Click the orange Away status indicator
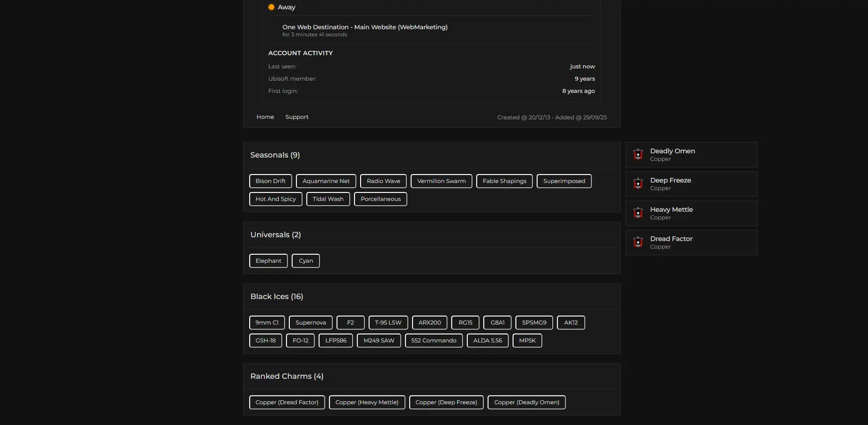 (271, 7)
